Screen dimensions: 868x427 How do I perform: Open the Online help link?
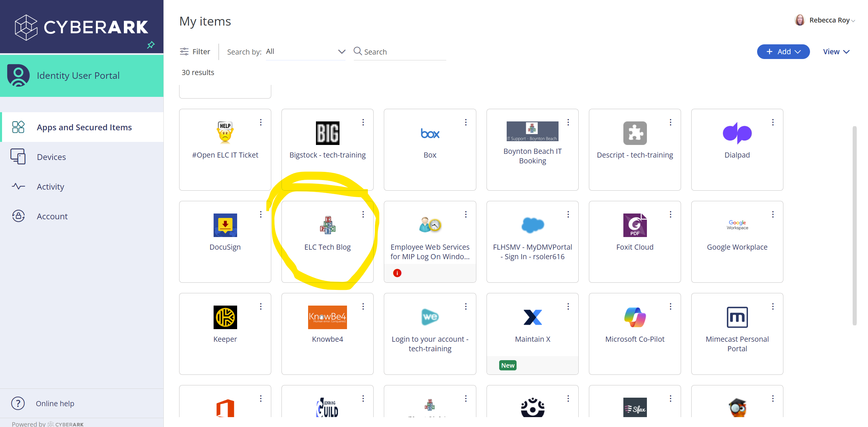55,403
